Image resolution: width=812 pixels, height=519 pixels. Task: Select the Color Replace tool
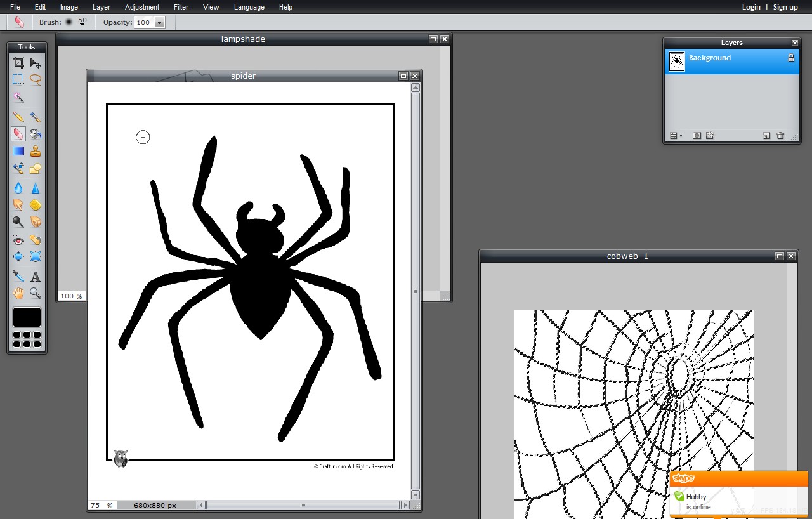(18, 169)
